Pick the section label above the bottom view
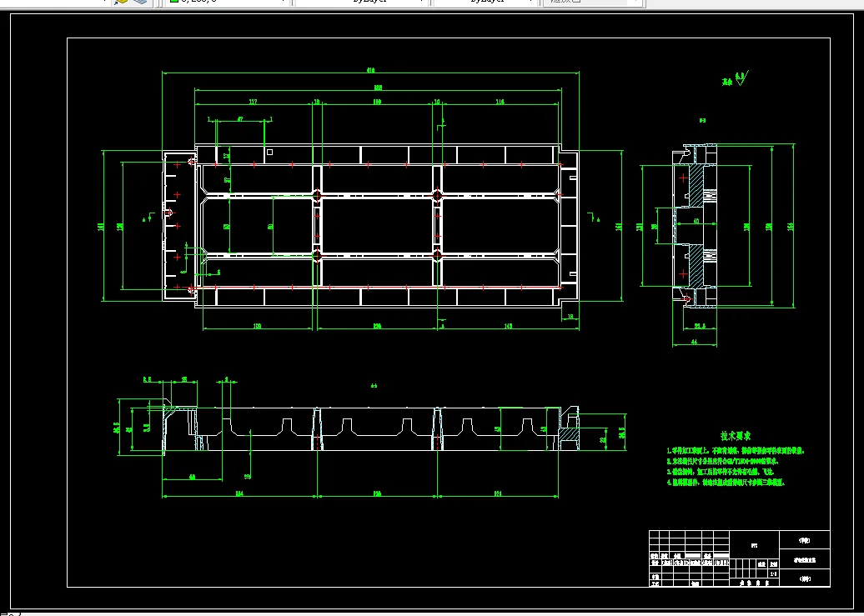This screenshot has height=616, width=864. click(374, 386)
